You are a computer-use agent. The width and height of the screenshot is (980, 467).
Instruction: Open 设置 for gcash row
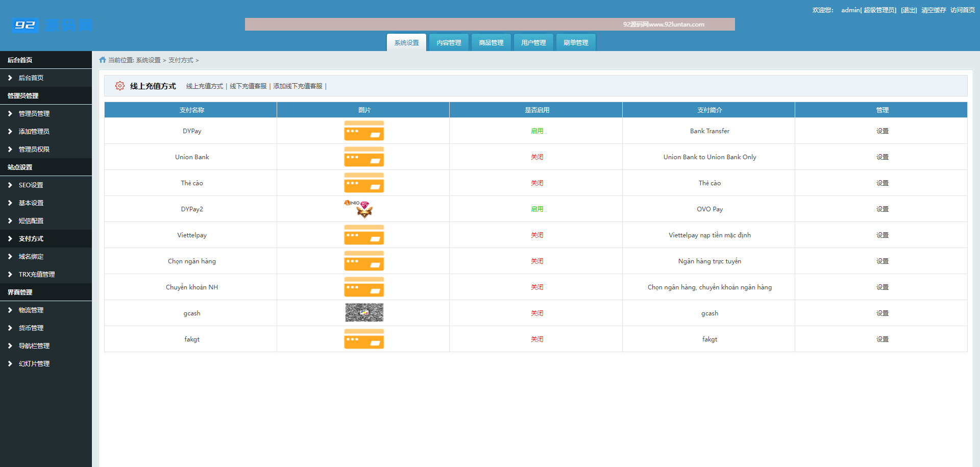[x=882, y=313]
